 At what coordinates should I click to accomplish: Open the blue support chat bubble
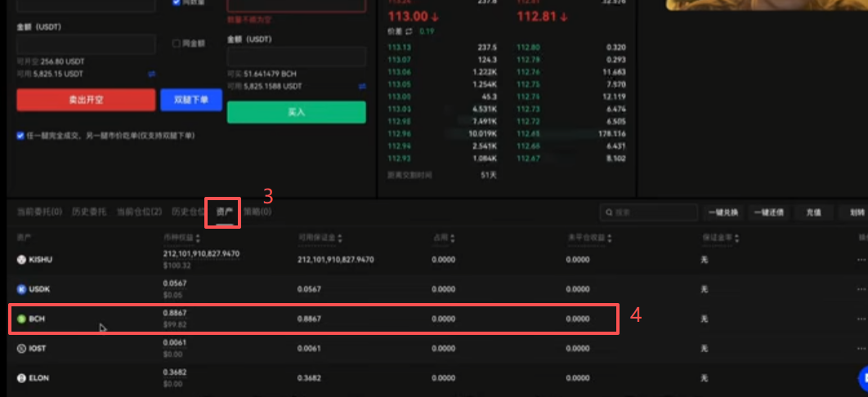tap(863, 379)
